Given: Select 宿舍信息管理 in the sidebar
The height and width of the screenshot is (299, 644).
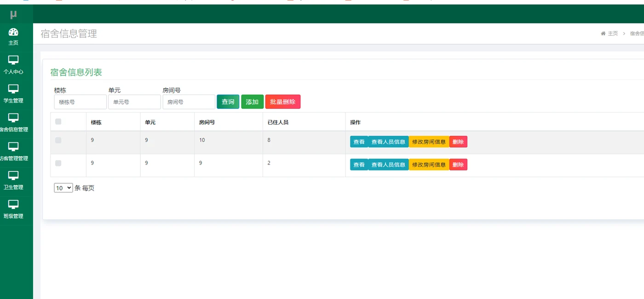Looking at the screenshot, I should coord(13,123).
